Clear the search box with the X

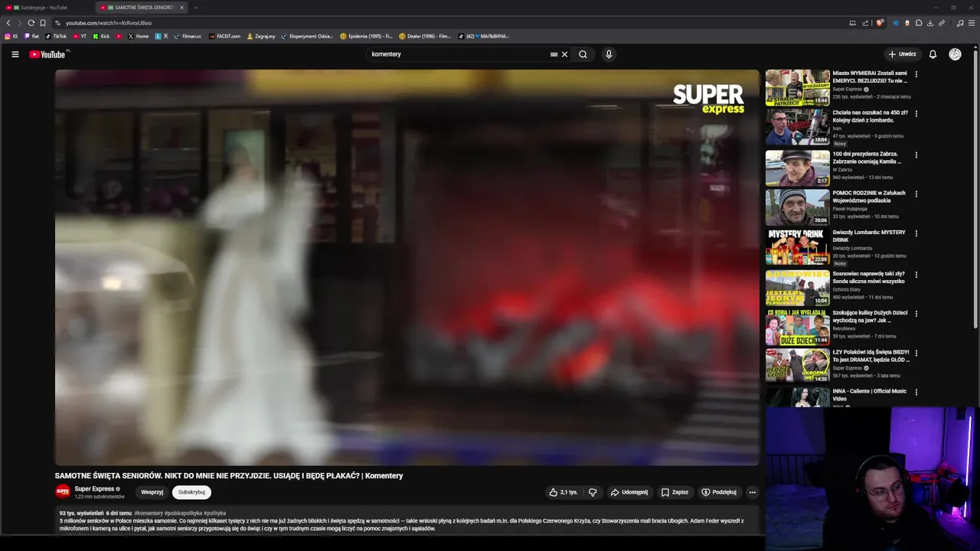tap(565, 54)
